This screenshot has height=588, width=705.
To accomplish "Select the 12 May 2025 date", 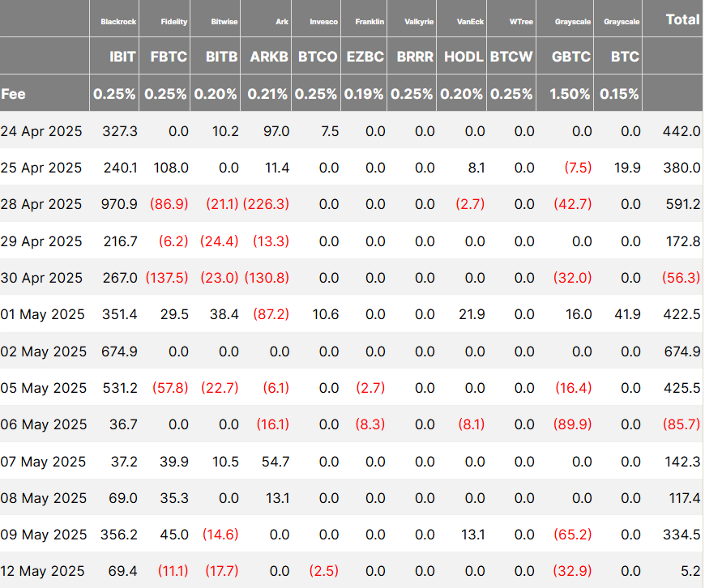I will (x=43, y=571).
